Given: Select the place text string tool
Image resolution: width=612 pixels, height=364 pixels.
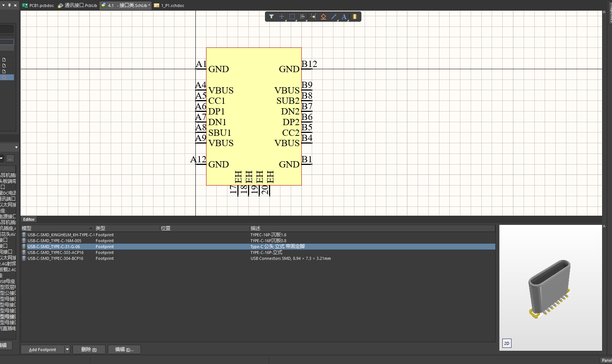Looking at the screenshot, I should pos(344,17).
